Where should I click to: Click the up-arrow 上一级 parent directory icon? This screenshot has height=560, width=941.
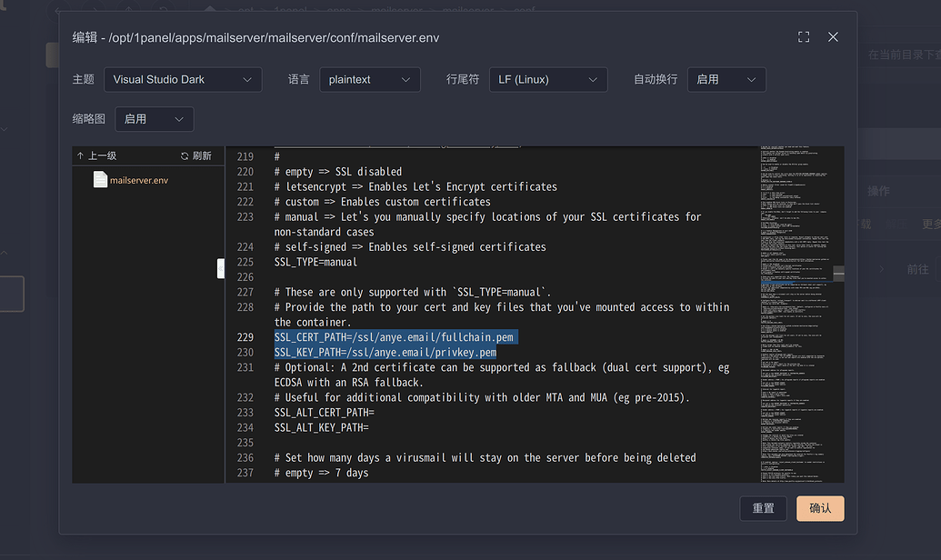click(80, 155)
